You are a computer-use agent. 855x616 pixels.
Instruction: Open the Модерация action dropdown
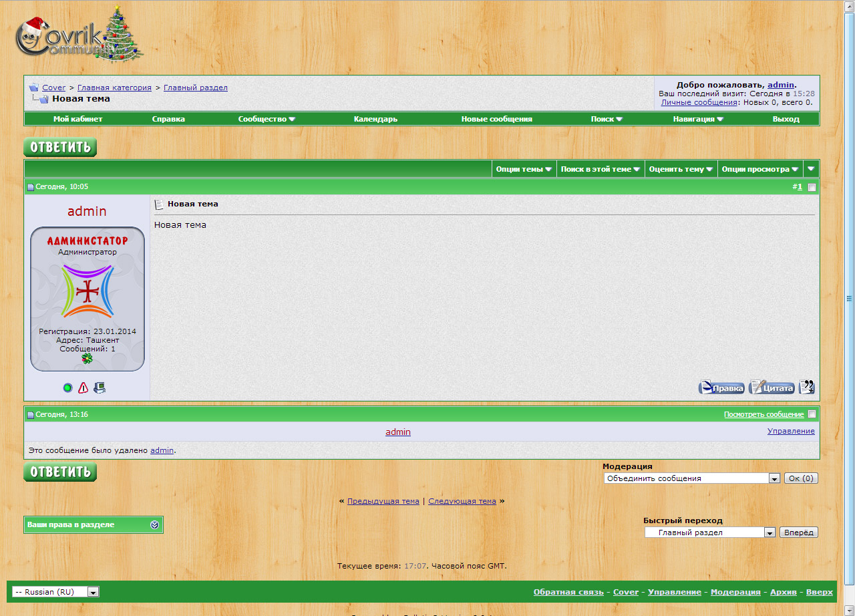coord(691,478)
